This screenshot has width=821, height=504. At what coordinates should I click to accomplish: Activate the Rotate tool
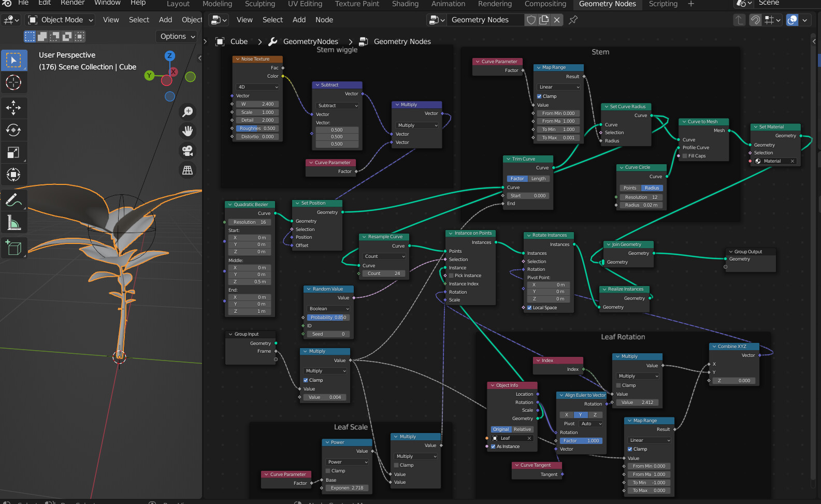[x=13, y=130]
